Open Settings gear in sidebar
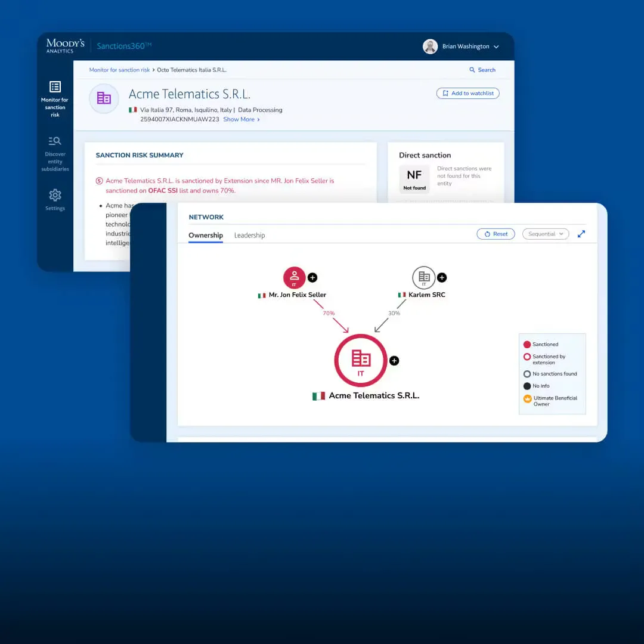 (55, 194)
